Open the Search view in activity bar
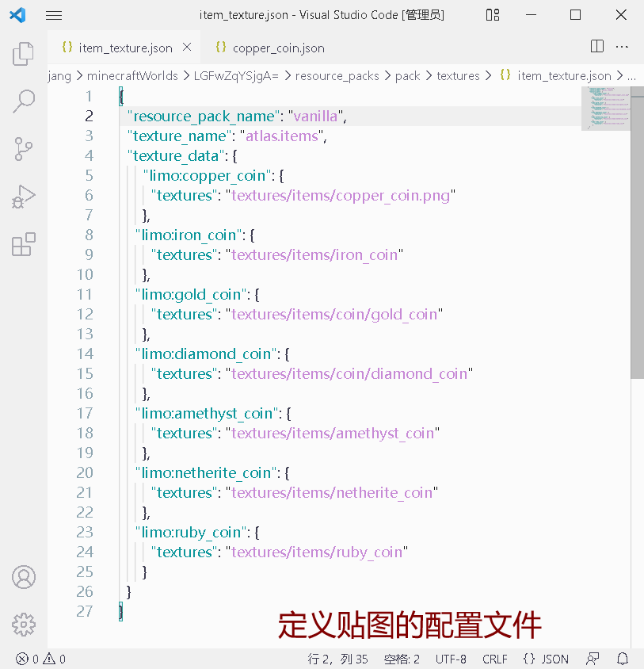The width and height of the screenshot is (644, 669). tap(23, 101)
